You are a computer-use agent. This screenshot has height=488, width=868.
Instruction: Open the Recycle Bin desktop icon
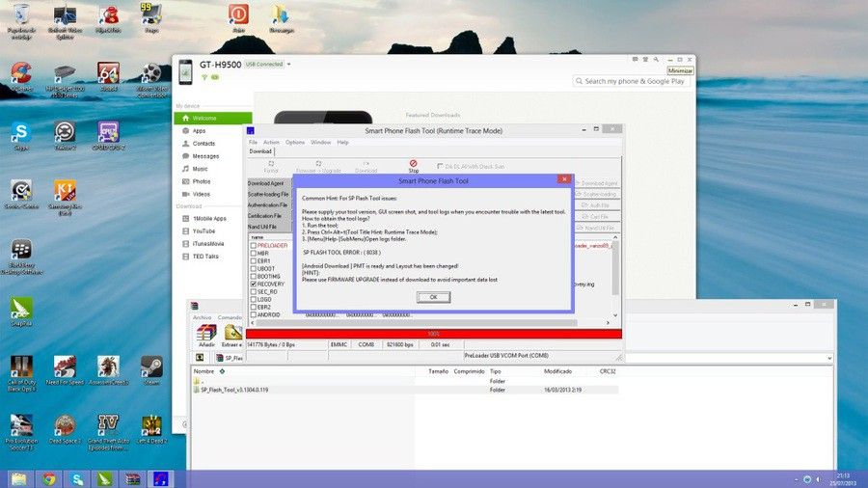point(21,21)
